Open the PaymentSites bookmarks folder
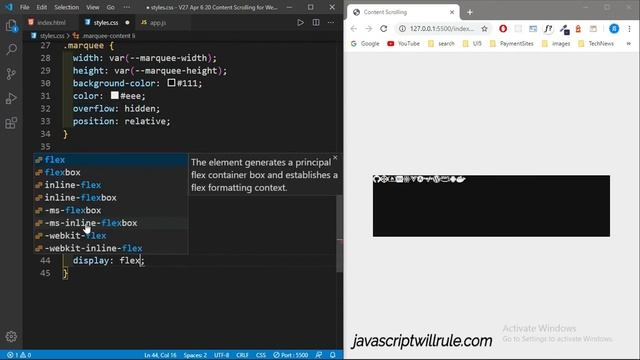The height and width of the screenshot is (360, 640). [512, 44]
